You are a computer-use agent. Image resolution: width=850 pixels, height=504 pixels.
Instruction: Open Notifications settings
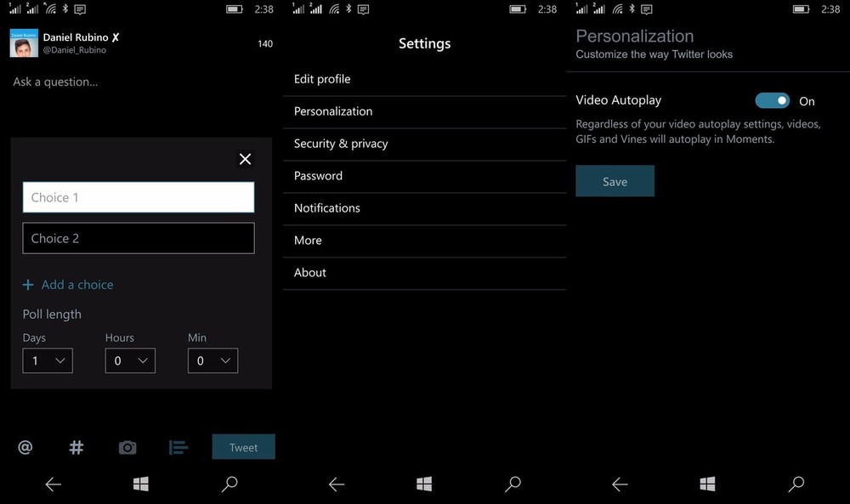coord(424,208)
